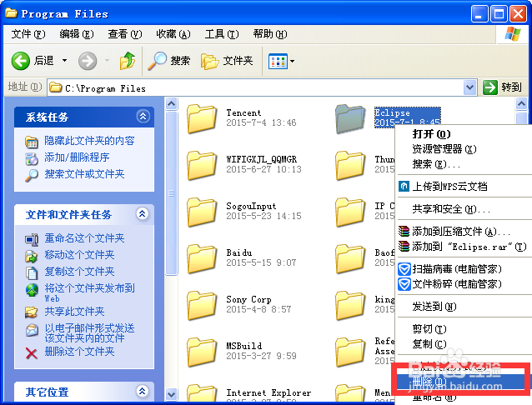Click the task pane scrollbar up arrow
The height and width of the screenshot is (405, 532).
(x=171, y=104)
